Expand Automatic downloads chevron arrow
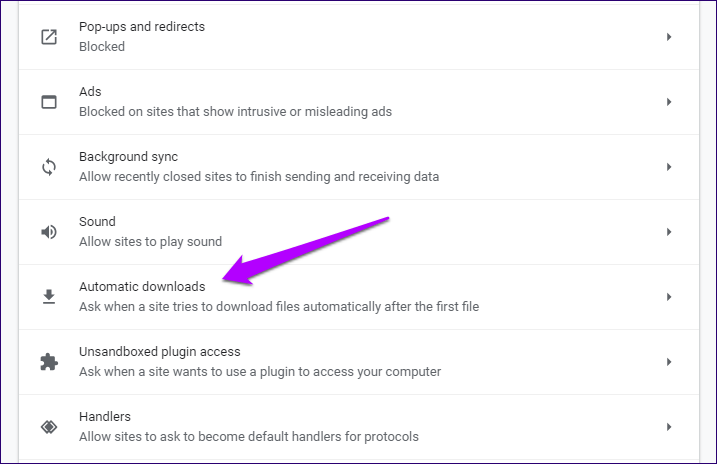Viewport: 717px width, 464px height. pos(669,297)
